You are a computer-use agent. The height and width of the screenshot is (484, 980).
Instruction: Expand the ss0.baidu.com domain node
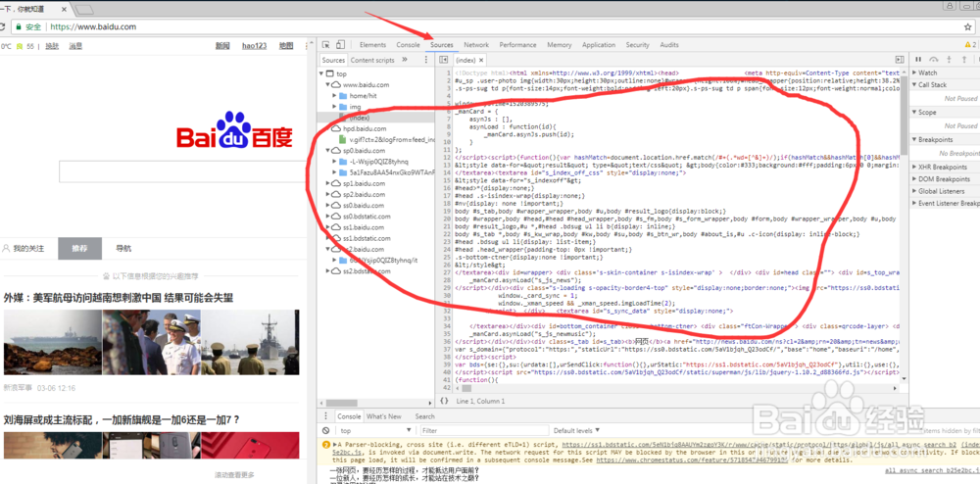click(328, 206)
